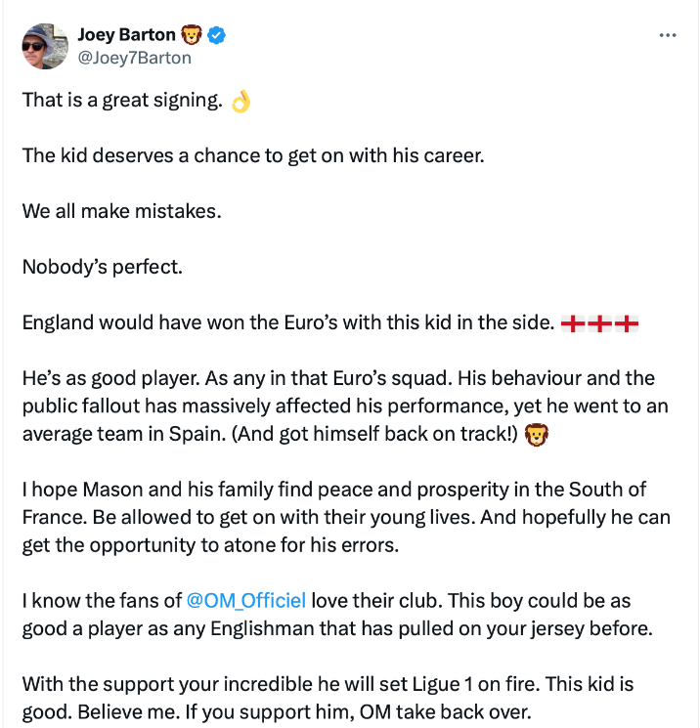Image resolution: width=700 pixels, height=728 pixels.
Task: Visit the @Joey7Barton handle
Action: pos(134,58)
